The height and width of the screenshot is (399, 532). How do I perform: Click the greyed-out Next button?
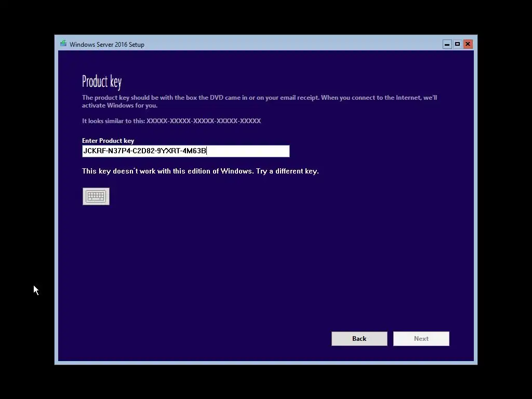(x=421, y=339)
